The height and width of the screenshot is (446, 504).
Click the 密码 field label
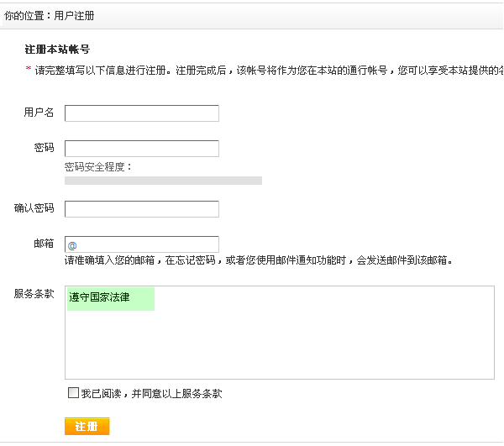point(44,148)
